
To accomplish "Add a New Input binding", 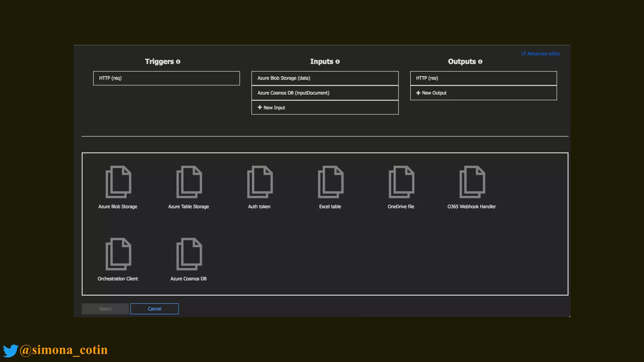I will click(325, 107).
